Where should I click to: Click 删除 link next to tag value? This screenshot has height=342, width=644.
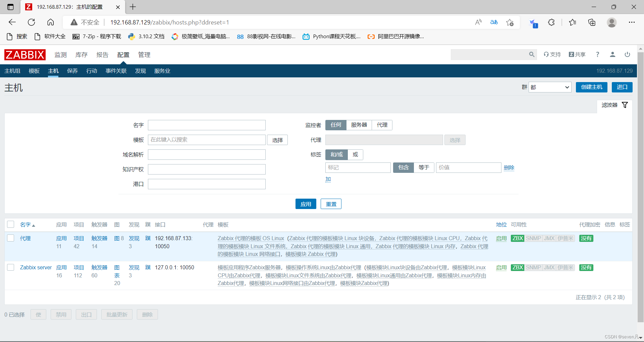(509, 168)
